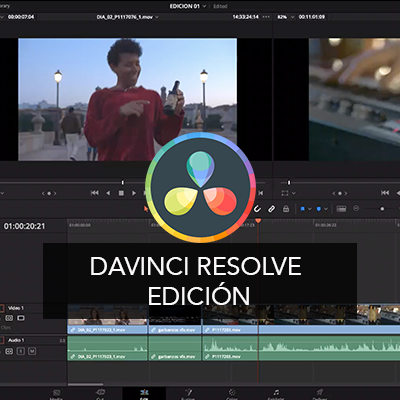The width and height of the screenshot is (400, 400).
Task: Open the flag color dropdown arrow
Action: (310, 209)
